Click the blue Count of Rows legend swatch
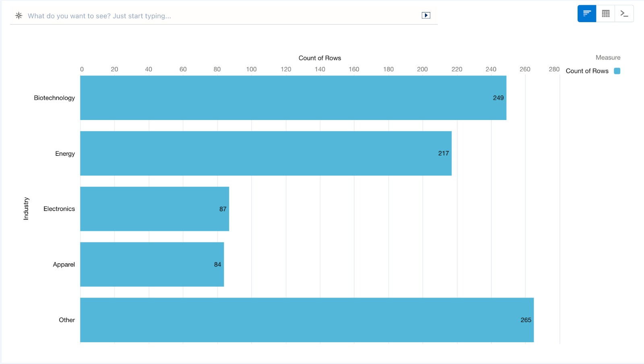 click(617, 71)
